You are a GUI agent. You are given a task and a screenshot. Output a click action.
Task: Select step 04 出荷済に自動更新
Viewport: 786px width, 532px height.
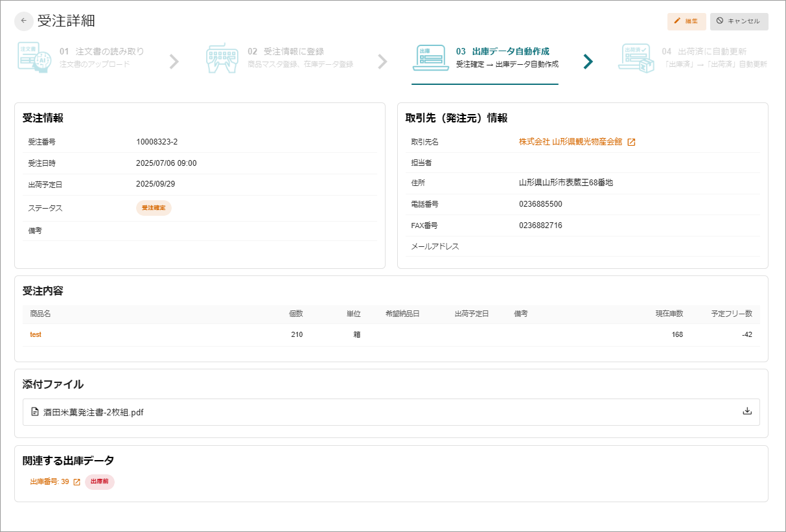coord(704,51)
